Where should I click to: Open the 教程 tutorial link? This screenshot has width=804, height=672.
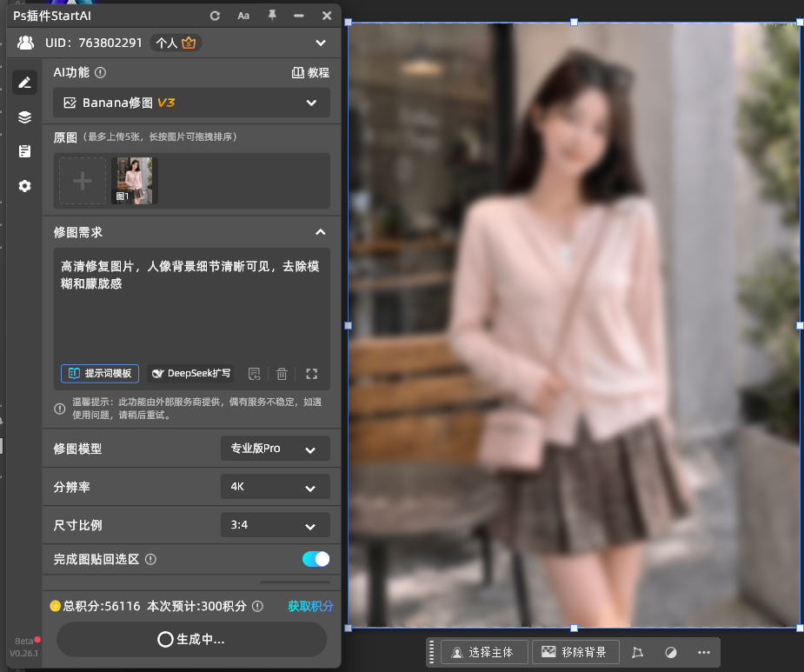click(310, 73)
